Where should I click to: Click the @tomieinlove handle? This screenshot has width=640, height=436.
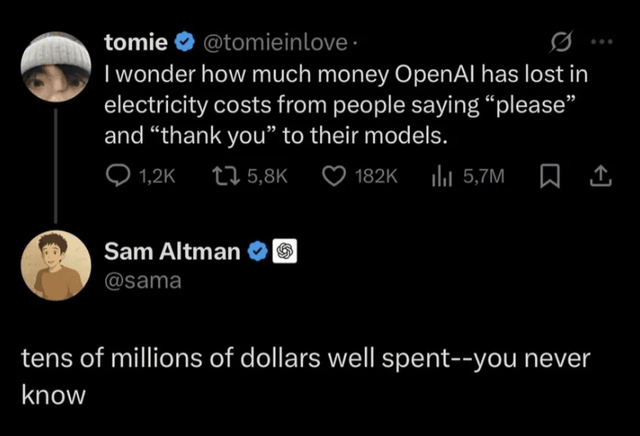(273, 43)
